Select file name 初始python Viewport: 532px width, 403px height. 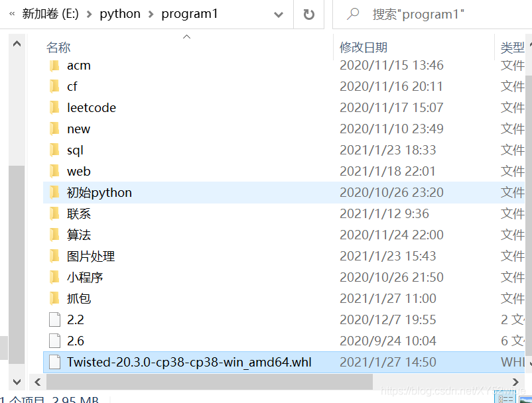click(x=100, y=192)
